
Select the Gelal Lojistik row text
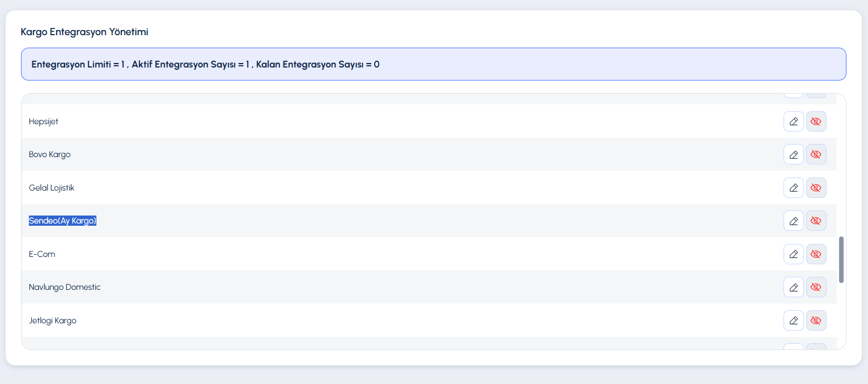[52, 188]
